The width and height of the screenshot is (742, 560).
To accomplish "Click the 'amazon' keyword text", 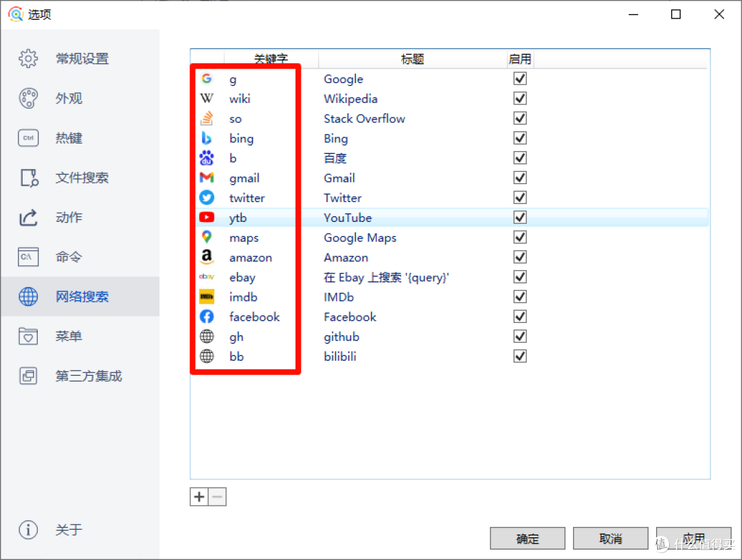I will pos(251,258).
